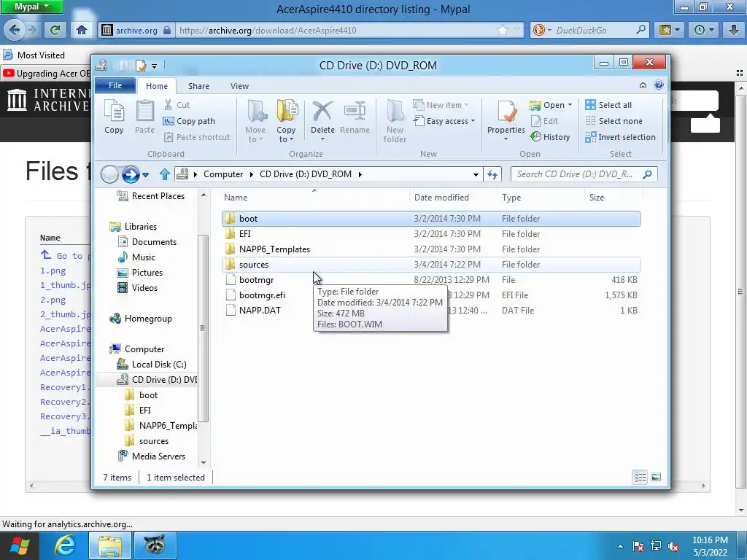This screenshot has width=747, height=560.
Task: Expand the address bar history dropdown
Action: [476, 175]
